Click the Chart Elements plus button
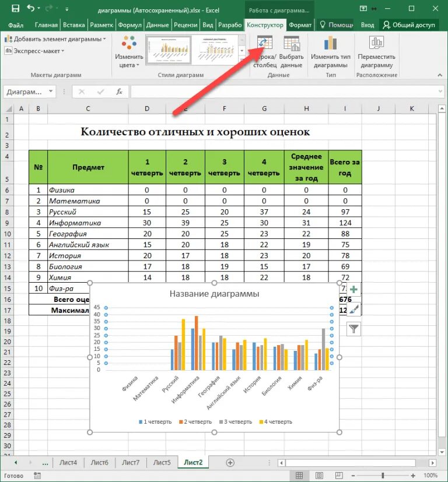This screenshot has width=448, height=482. click(354, 289)
